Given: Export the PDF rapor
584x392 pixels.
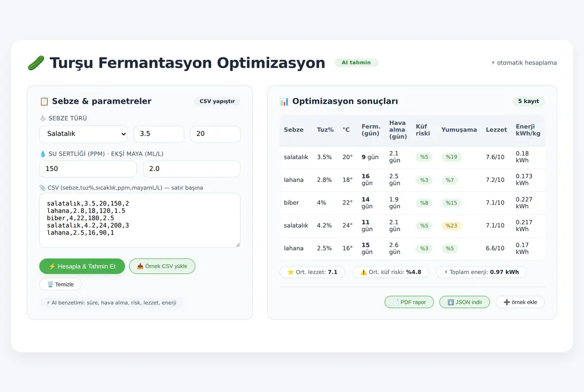Looking at the screenshot, I should 409,302.
